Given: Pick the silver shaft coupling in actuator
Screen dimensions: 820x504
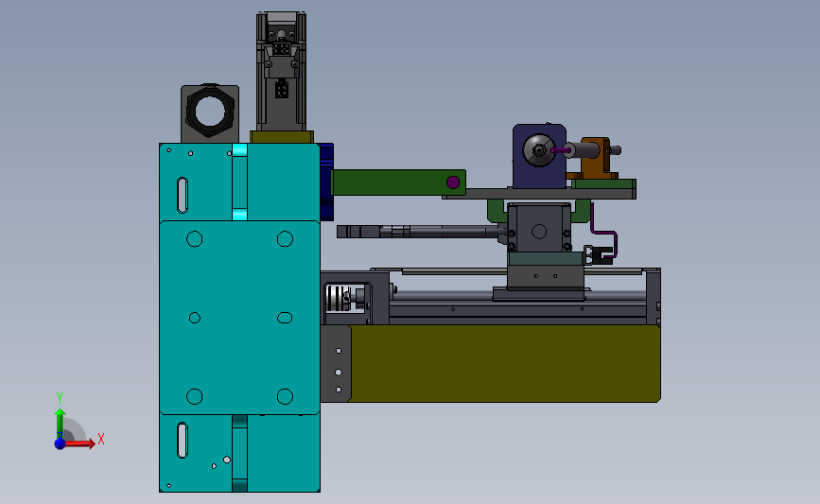Looking at the screenshot, I should [x=339, y=299].
